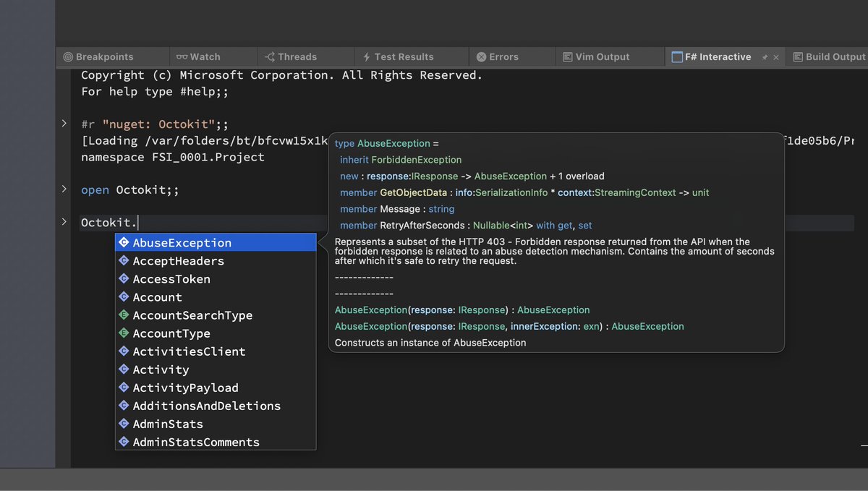Image resolution: width=868 pixels, height=491 pixels.
Task: Click the RetryAfterSeconds member line
Action: tap(466, 226)
